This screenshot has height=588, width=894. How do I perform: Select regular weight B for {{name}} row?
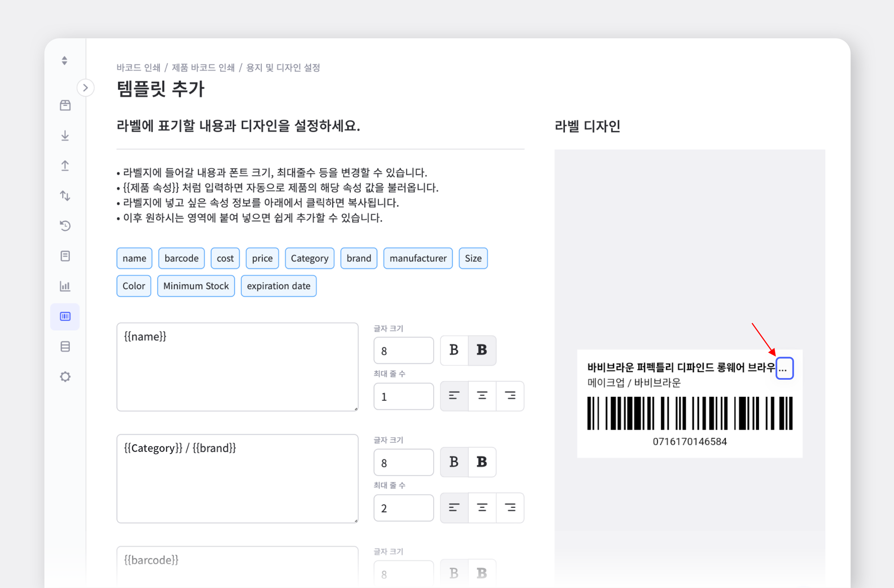point(454,350)
